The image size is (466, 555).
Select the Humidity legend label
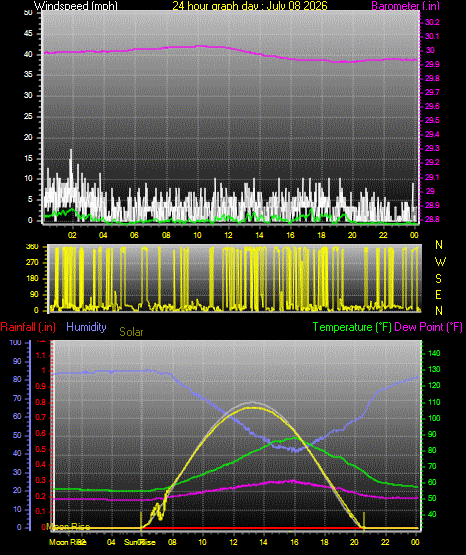coord(86,327)
